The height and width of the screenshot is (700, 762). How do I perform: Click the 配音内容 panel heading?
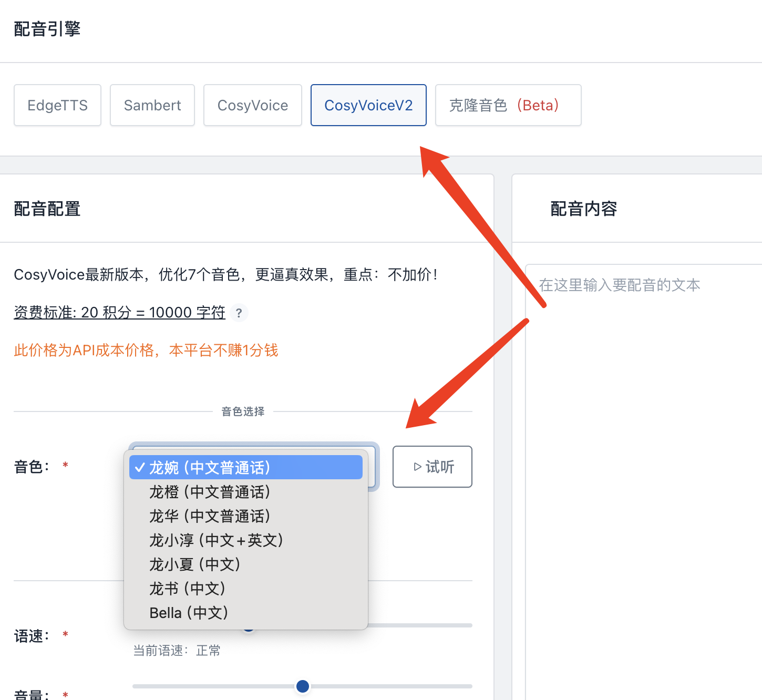click(584, 209)
